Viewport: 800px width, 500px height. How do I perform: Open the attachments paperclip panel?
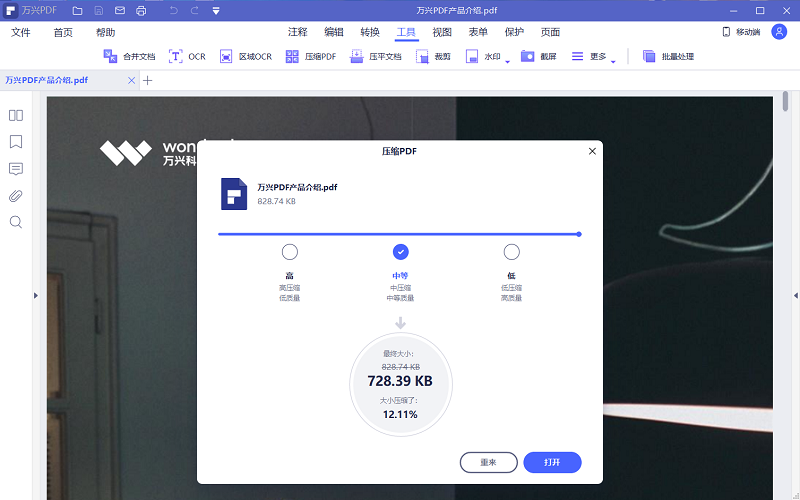click(16, 195)
